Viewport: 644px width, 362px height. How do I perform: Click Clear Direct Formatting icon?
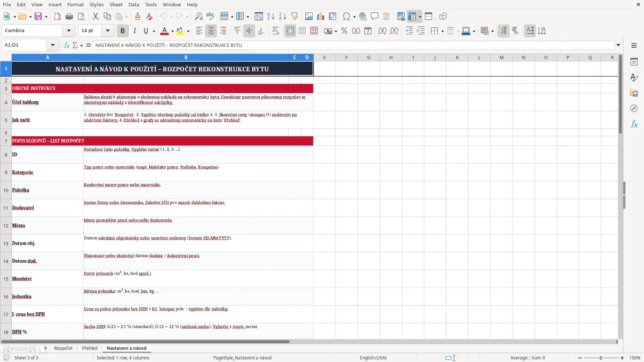150,17
